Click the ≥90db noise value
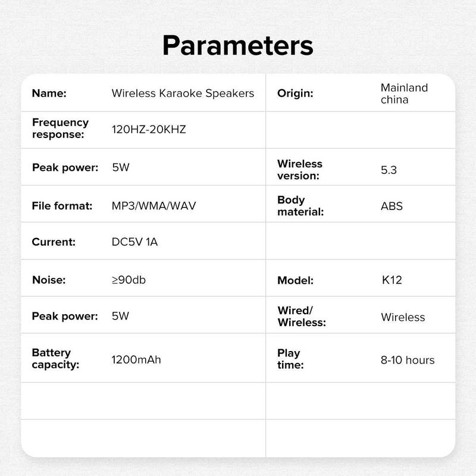The width and height of the screenshot is (476, 476). point(129,280)
